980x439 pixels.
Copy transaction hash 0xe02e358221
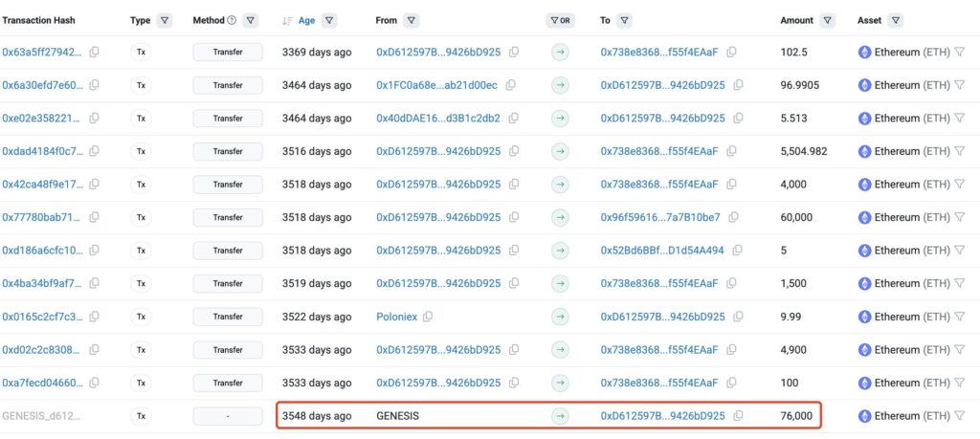[94, 118]
